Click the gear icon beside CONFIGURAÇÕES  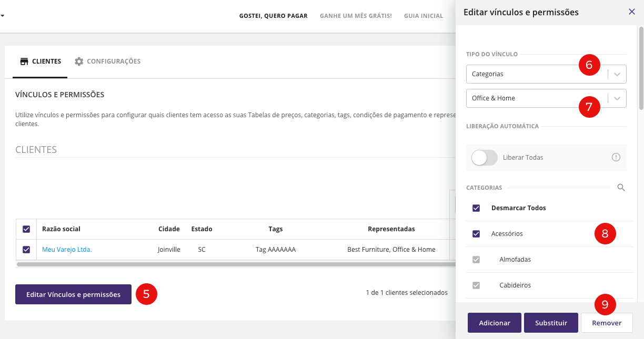click(x=79, y=61)
